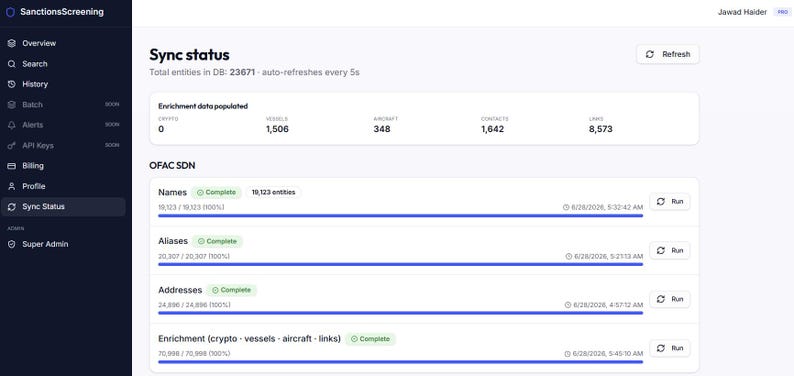The width and height of the screenshot is (794, 376).
Task: Click the Complete badge next to Aliases
Action: click(x=217, y=241)
